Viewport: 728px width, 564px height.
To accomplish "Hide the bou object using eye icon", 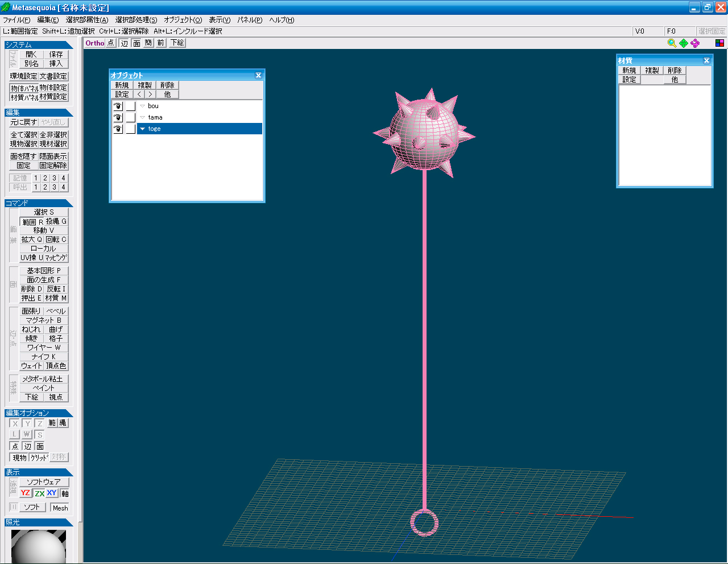I will pyautogui.click(x=118, y=106).
